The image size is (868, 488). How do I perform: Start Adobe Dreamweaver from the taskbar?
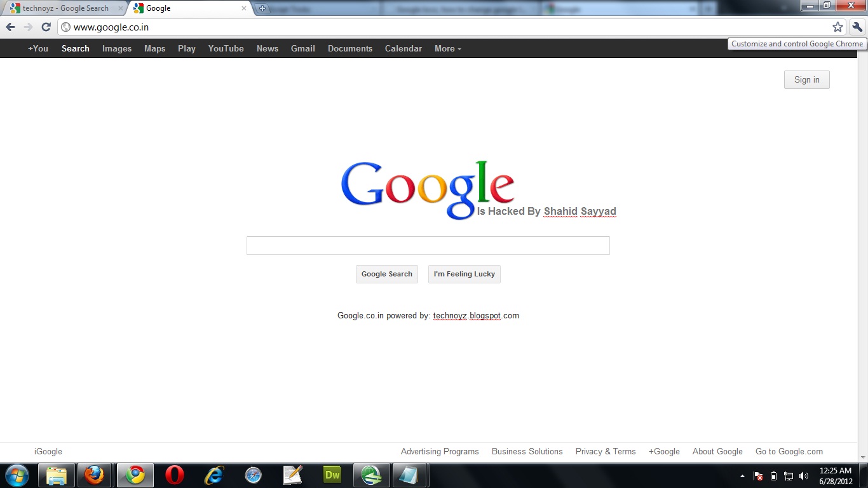[x=332, y=475]
